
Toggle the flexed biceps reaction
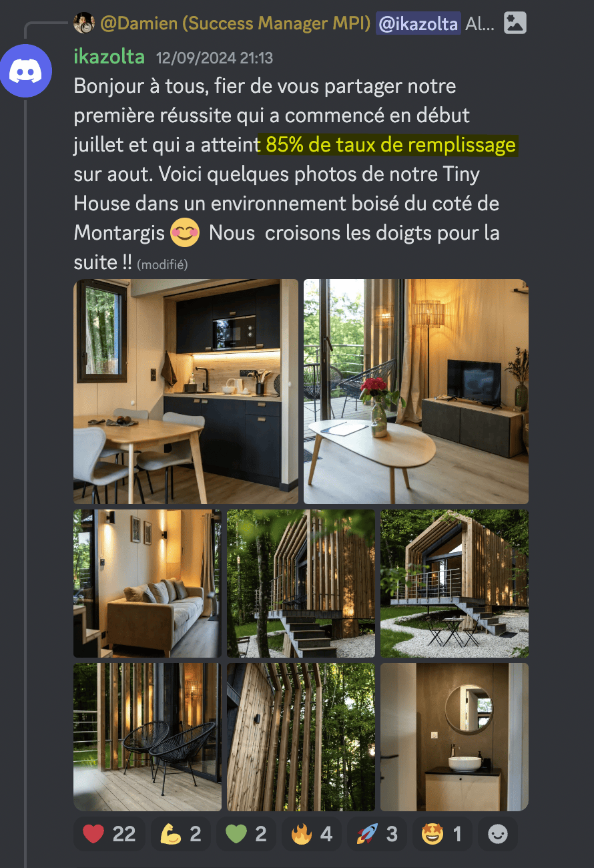point(180,833)
